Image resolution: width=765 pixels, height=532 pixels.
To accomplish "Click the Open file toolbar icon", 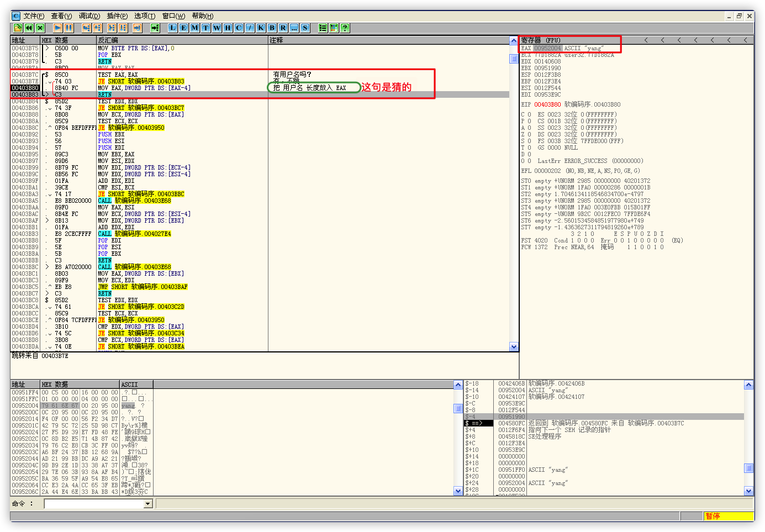I will tap(18, 28).
